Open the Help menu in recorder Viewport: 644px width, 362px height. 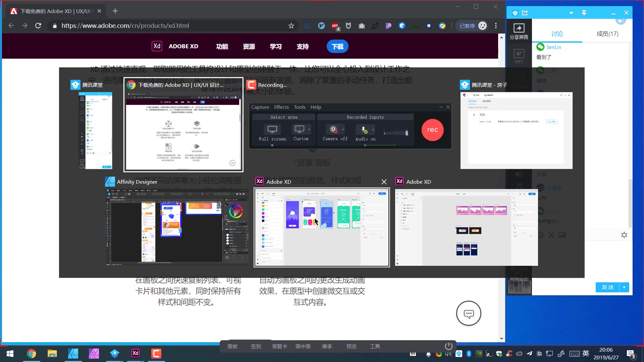(x=316, y=107)
